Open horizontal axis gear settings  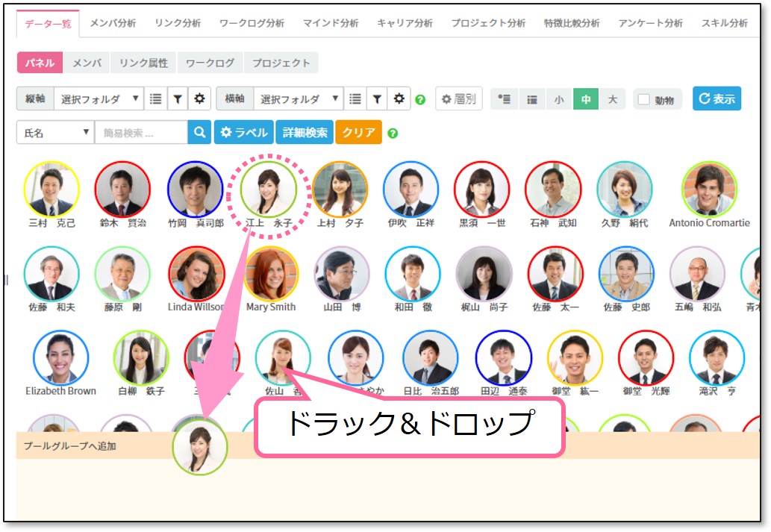(x=399, y=98)
